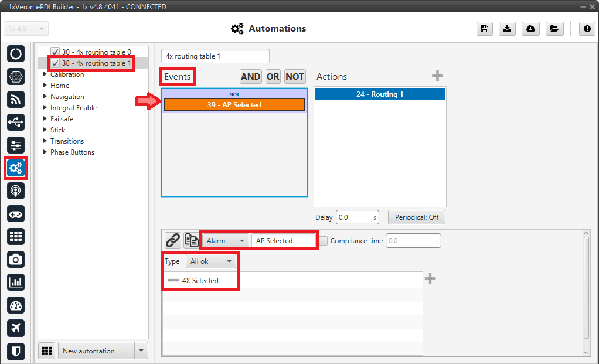Open the folder icon in top toolbar
Viewport: 599px width, 364px height.
click(x=553, y=29)
